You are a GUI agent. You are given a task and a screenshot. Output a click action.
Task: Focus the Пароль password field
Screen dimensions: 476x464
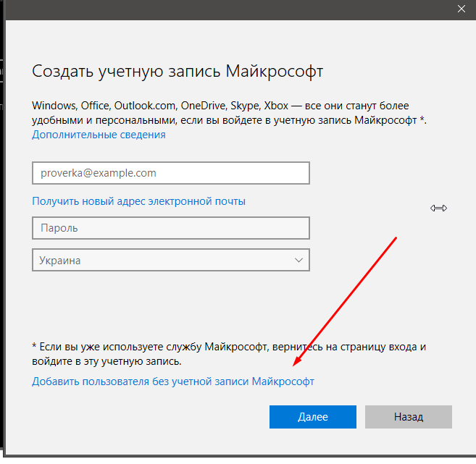(x=171, y=228)
